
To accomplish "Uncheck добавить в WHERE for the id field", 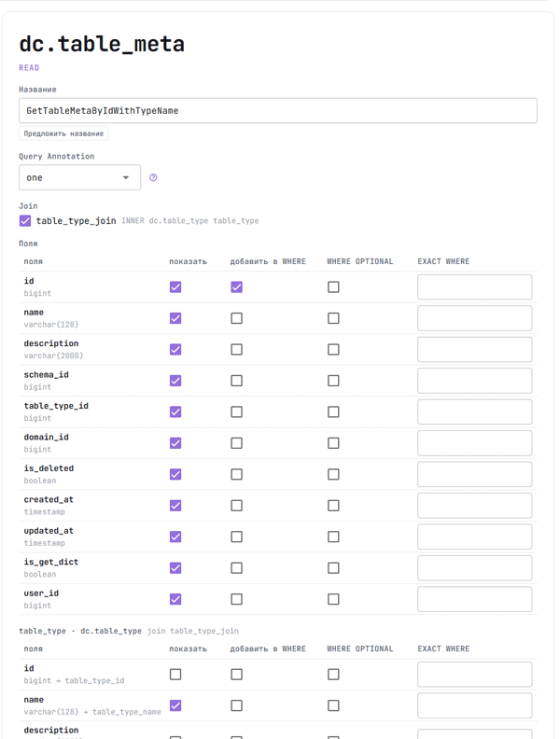I will click(x=237, y=287).
